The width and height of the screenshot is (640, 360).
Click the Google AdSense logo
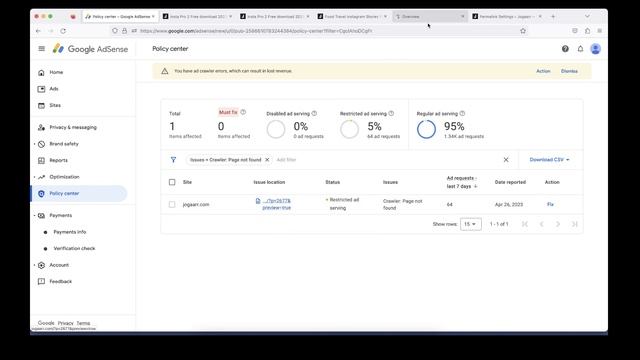click(x=90, y=49)
